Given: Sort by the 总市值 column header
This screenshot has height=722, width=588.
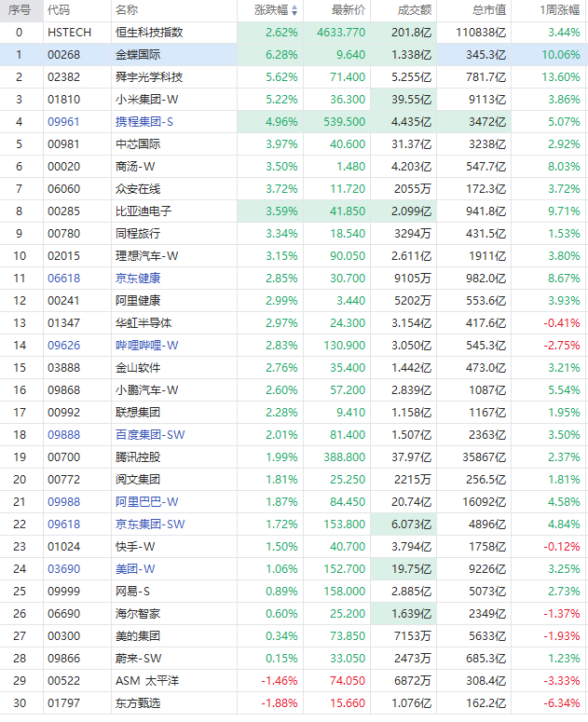Looking at the screenshot, I should click(489, 10).
